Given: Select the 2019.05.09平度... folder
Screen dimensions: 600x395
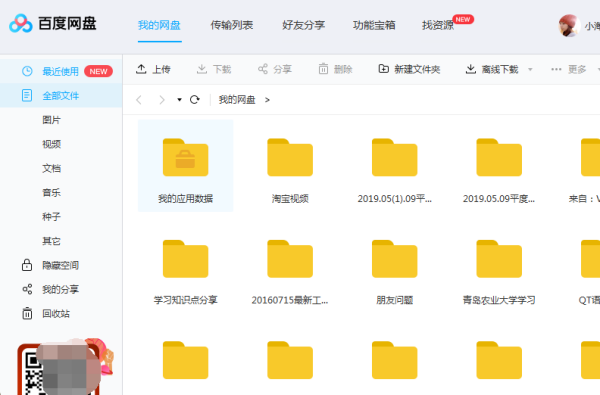Looking at the screenshot, I should click(499, 170).
